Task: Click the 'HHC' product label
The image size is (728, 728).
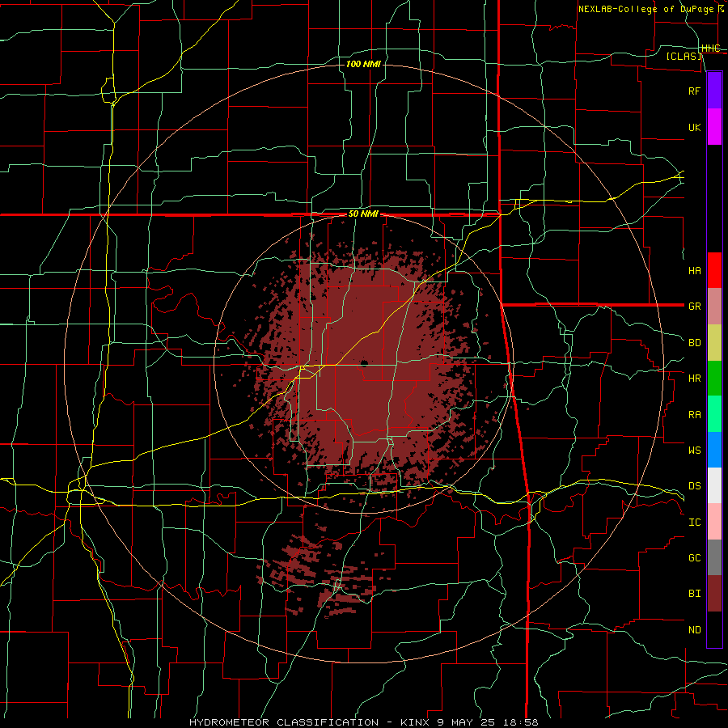Action: [x=711, y=48]
